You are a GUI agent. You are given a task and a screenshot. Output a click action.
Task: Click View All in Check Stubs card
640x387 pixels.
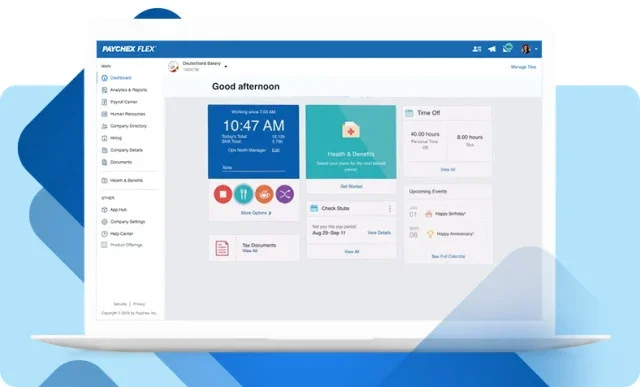pyautogui.click(x=351, y=252)
